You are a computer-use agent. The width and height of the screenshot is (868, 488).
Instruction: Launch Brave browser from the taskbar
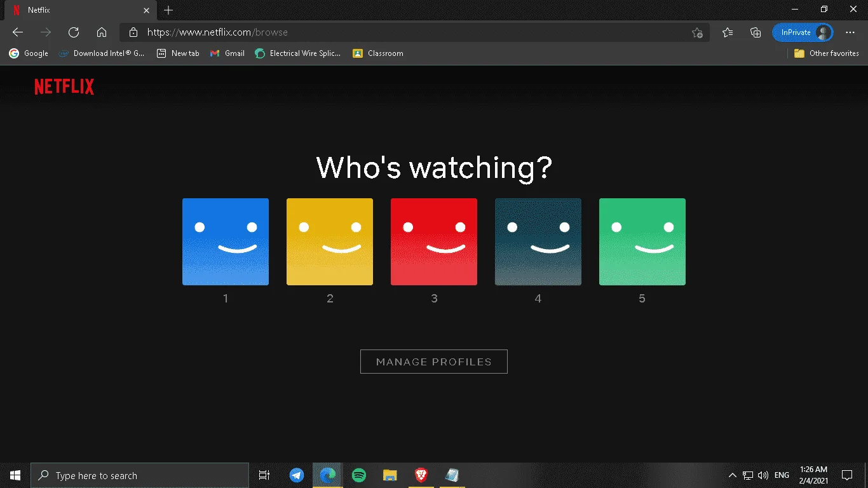421,475
